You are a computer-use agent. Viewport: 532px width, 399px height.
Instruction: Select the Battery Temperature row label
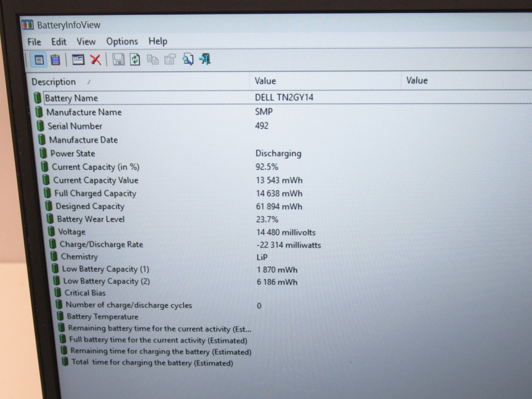tap(103, 317)
